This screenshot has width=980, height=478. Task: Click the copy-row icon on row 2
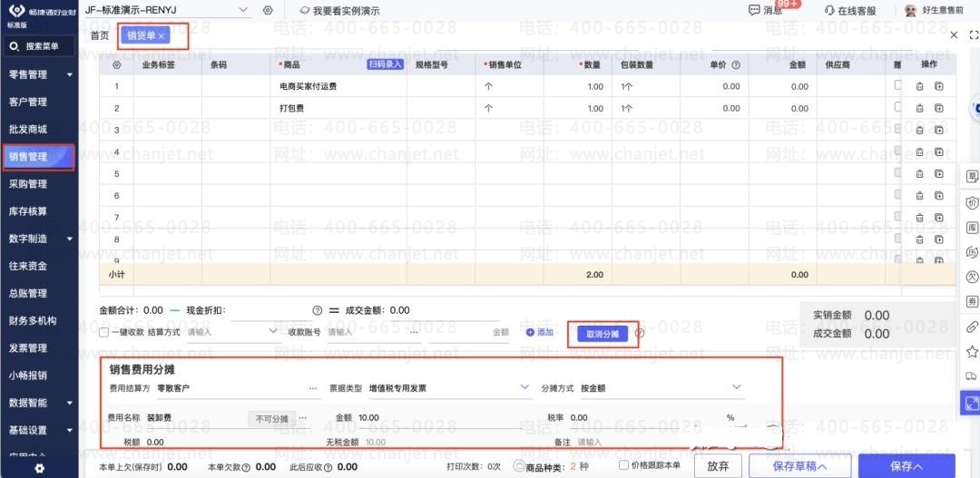click(x=938, y=109)
